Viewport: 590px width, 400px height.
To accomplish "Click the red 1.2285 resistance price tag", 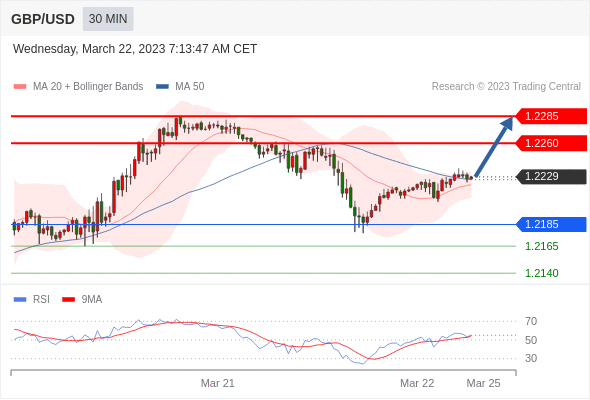I will point(551,116).
